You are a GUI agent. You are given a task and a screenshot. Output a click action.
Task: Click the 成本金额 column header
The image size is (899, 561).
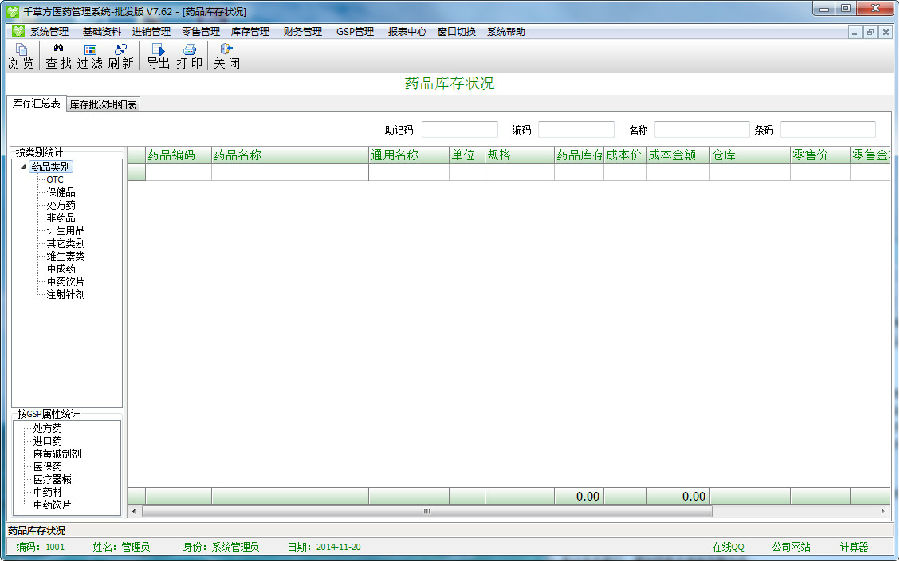click(678, 155)
